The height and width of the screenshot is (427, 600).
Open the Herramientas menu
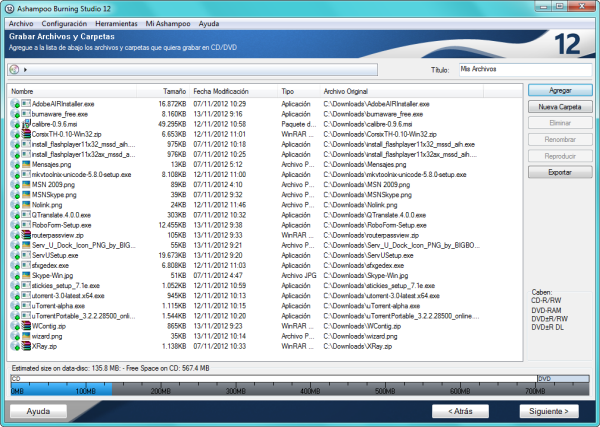point(116,24)
